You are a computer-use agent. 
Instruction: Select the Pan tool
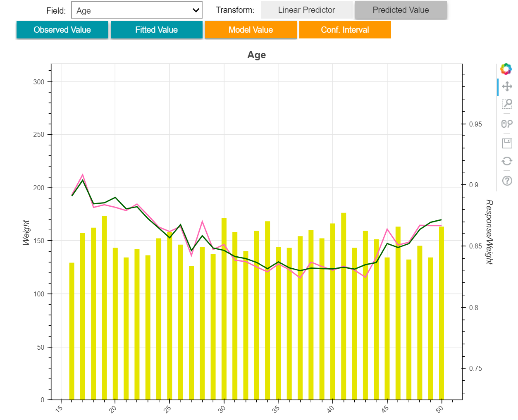[507, 86]
